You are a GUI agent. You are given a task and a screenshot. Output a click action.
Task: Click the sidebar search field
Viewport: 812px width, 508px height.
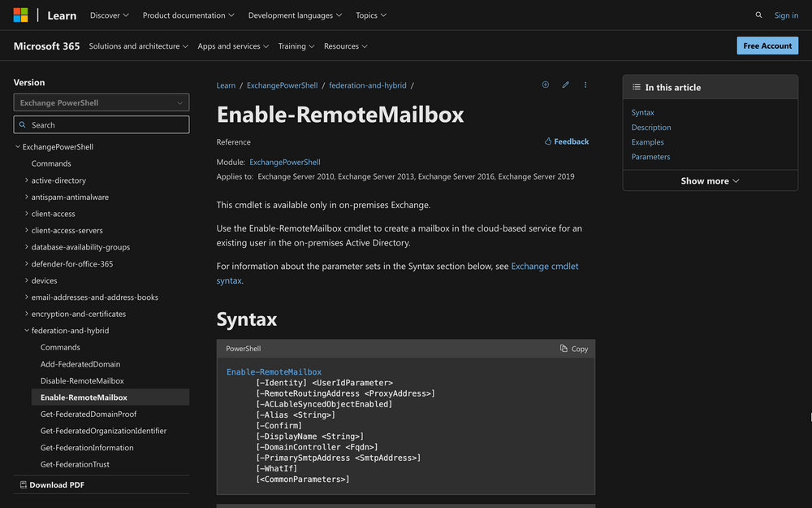(101, 124)
